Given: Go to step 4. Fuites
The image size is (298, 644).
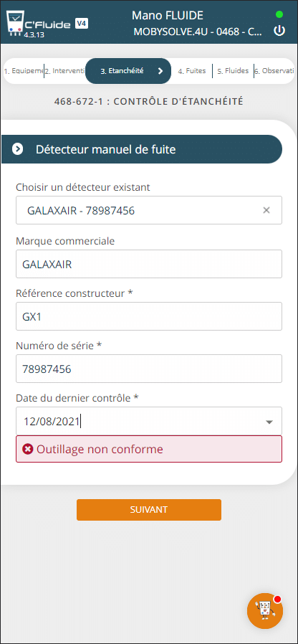Looking at the screenshot, I should pos(192,71).
